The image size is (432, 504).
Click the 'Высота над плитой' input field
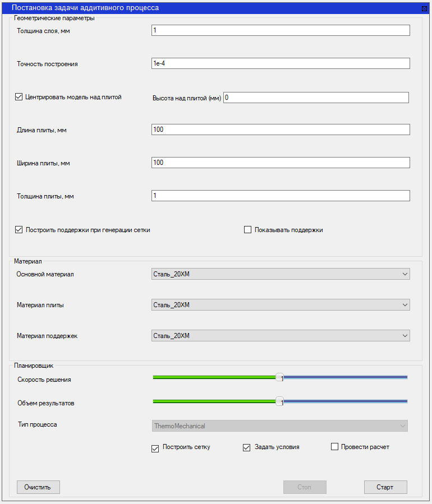pos(316,98)
